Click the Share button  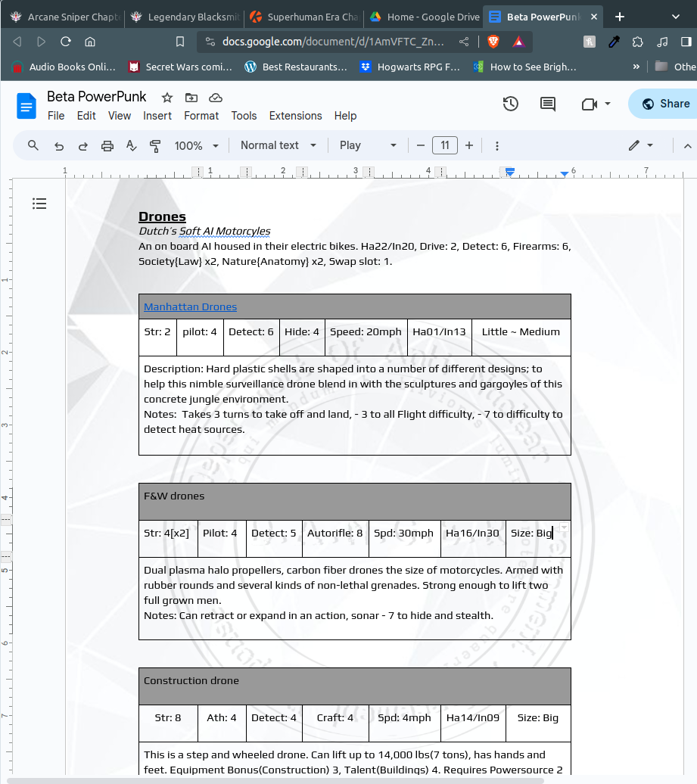coord(665,104)
